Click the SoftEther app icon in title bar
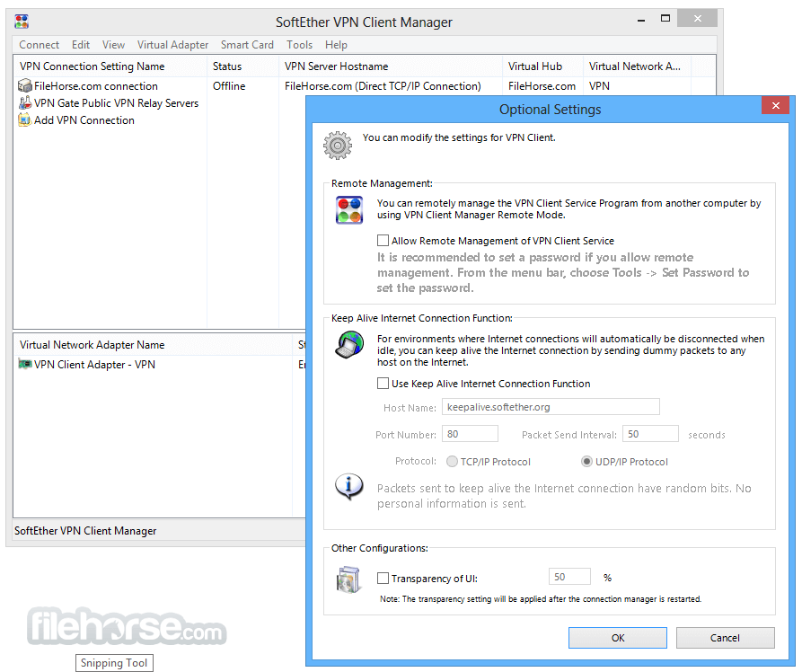This screenshot has width=802, height=672. [x=22, y=22]
